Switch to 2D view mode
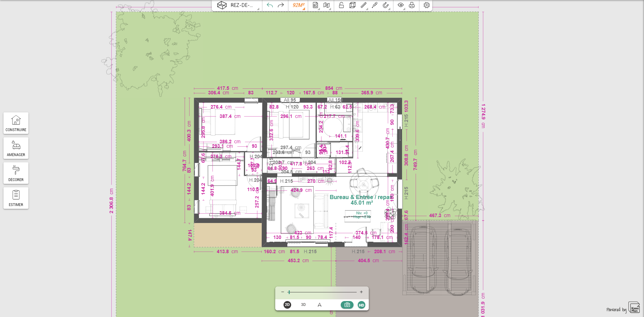Image resolution: width=644 pixels, height=317 pixels. click(287, 305)
